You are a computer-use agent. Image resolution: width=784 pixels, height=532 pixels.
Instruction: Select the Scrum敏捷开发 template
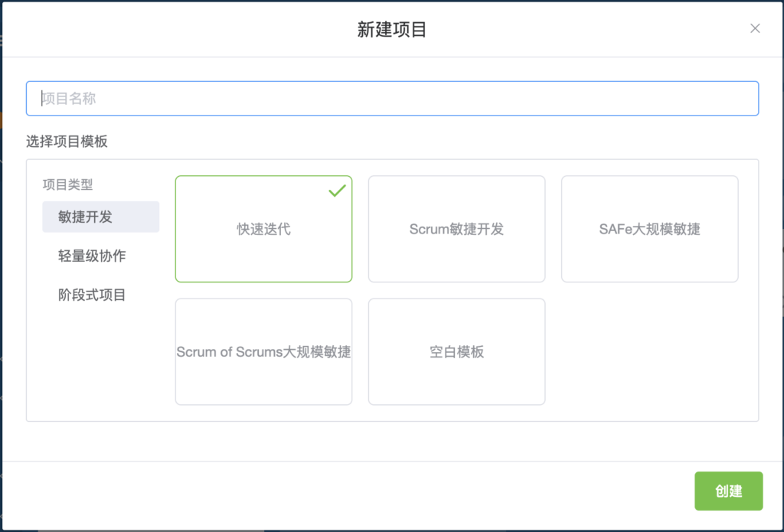(x=456, y=229)
